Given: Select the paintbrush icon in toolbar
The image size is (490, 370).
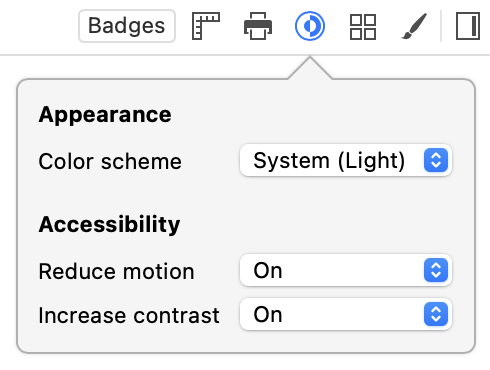Looking at the screenshot, I should [414, 26].
